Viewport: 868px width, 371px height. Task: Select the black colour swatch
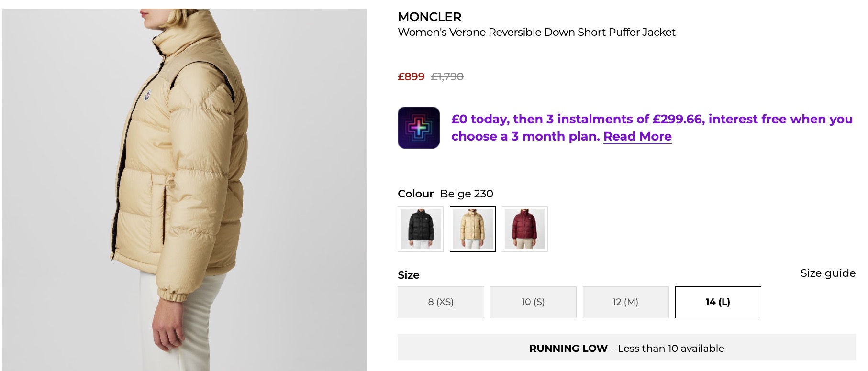[x=421, y=229]
